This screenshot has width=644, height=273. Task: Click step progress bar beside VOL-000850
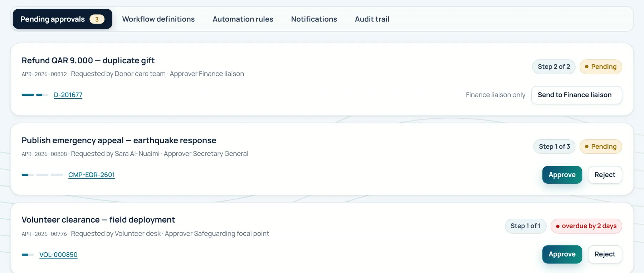[x=28, y=255]
